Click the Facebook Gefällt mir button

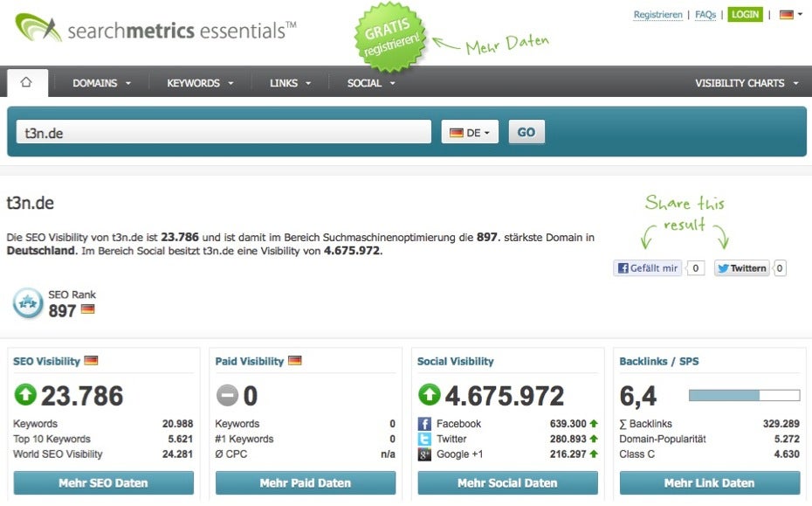coord(647,268)
